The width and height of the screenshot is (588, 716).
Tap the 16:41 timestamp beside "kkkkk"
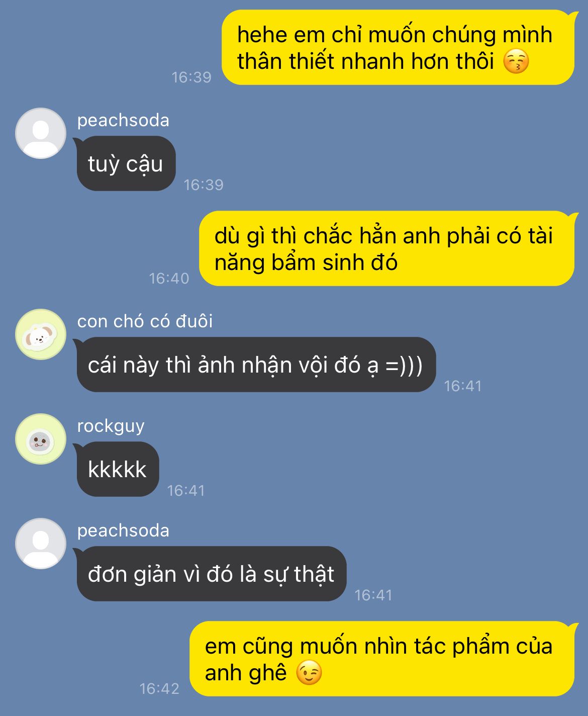coord(186,490)
